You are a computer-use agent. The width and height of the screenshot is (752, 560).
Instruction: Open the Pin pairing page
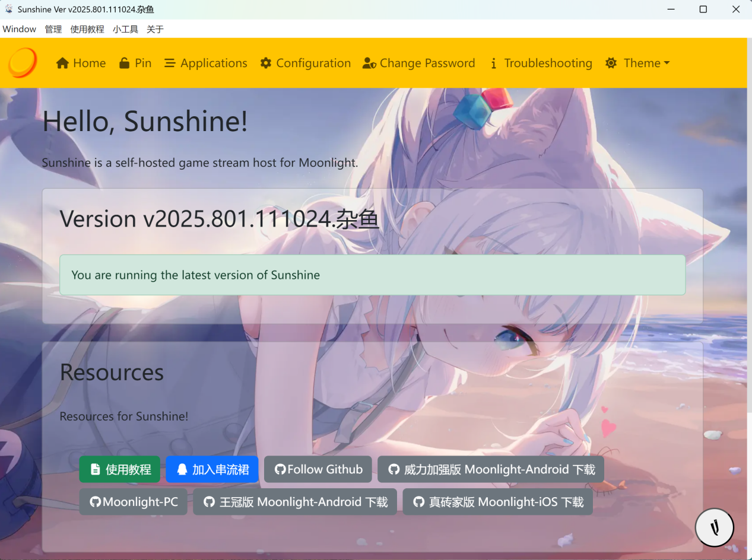[x=135, y=63]
